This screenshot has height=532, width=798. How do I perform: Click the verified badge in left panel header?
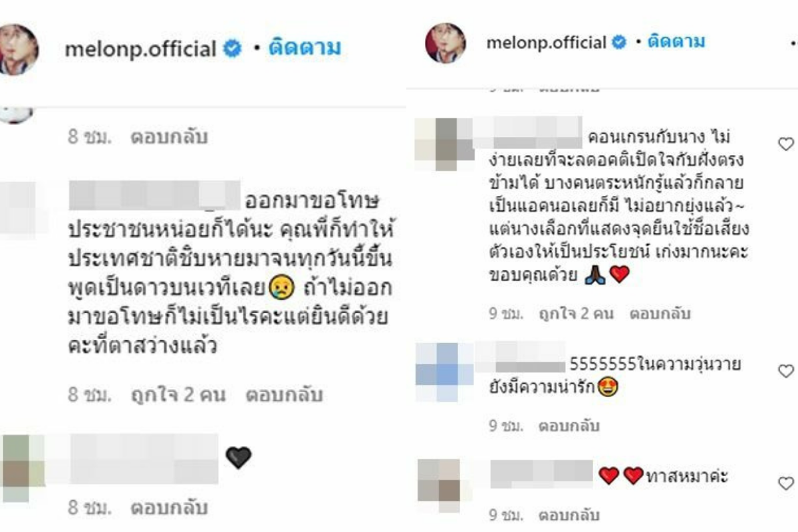point(232,49)
